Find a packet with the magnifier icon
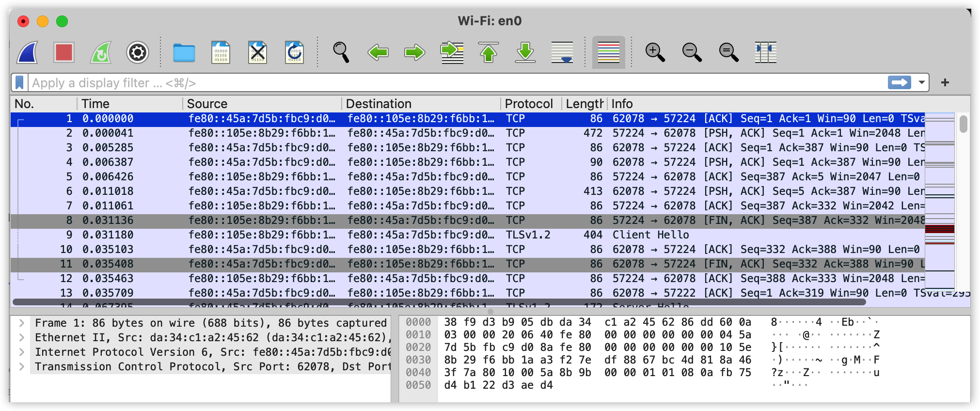The width and height of the screenshot is (980, 411). click(341, 52)
